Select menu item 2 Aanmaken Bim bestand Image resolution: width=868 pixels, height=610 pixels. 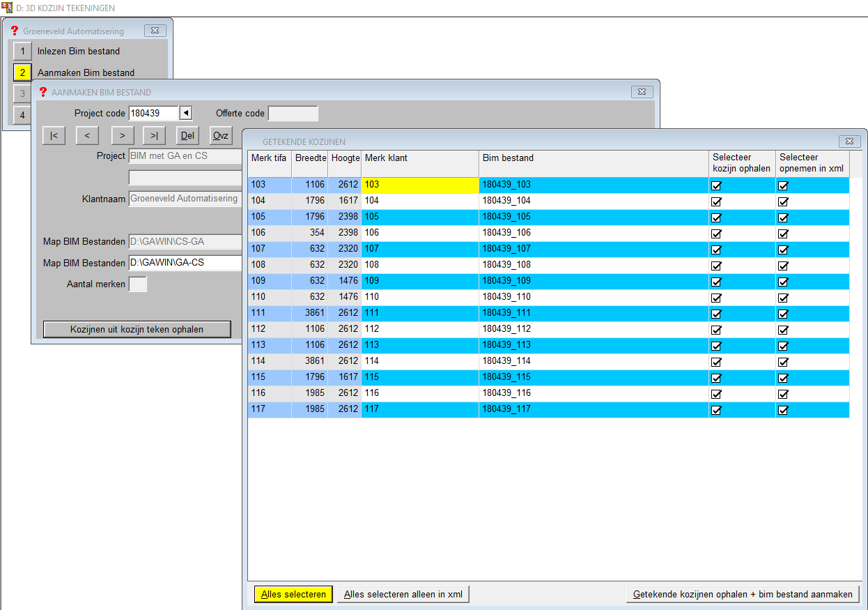[22, 73]
